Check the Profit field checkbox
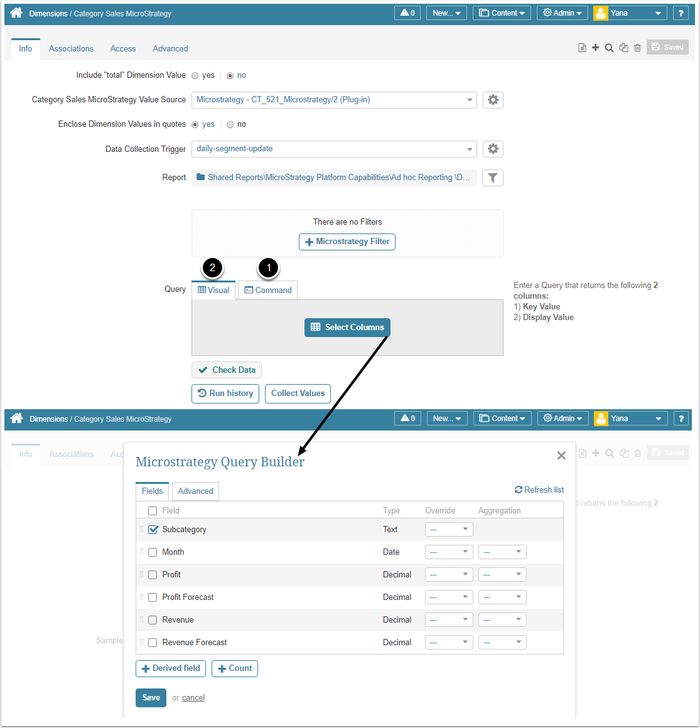The width and height of the screenshot is (700, 728). click(153, 575)
